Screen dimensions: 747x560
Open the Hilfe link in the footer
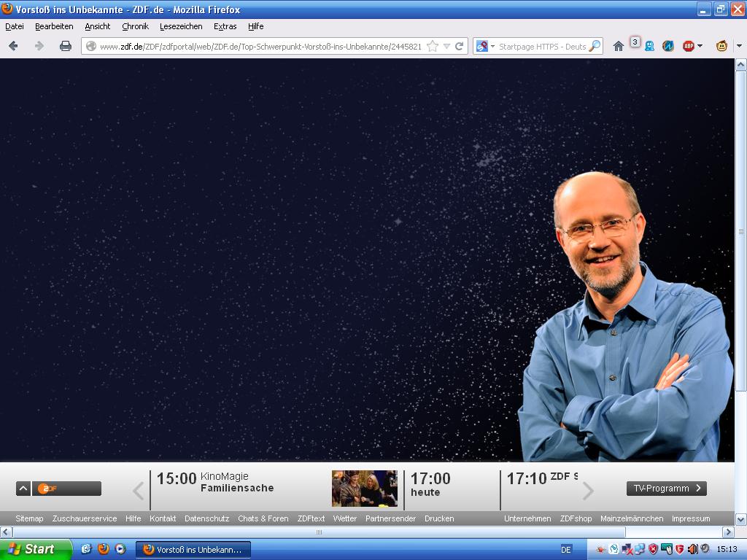[x=133, y=518]
